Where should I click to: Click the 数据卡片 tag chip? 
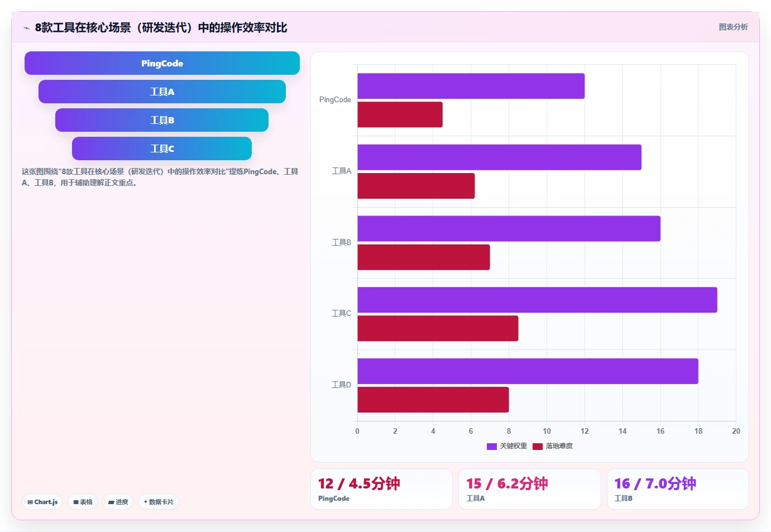(x=159, y=502)
